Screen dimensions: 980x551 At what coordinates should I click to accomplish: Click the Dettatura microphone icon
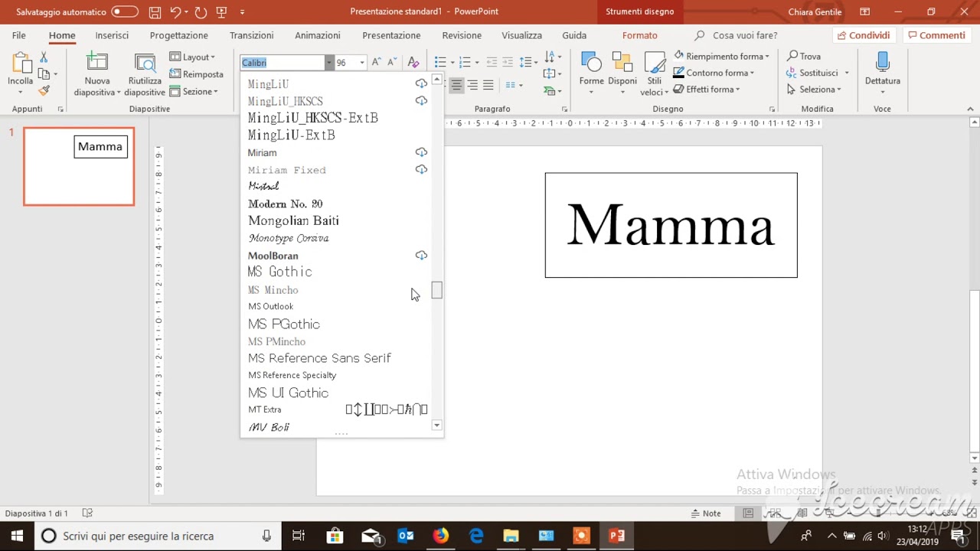click(x=882, y=64)
